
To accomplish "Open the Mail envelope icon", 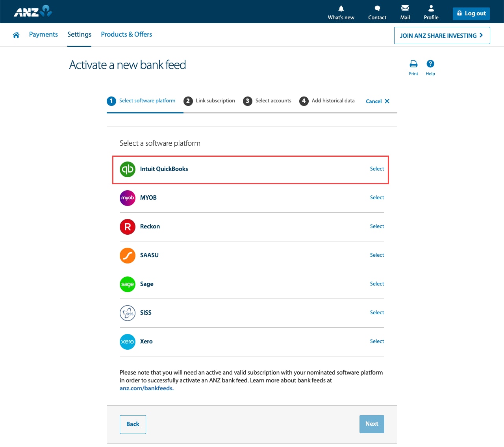I will coord(405,8).
